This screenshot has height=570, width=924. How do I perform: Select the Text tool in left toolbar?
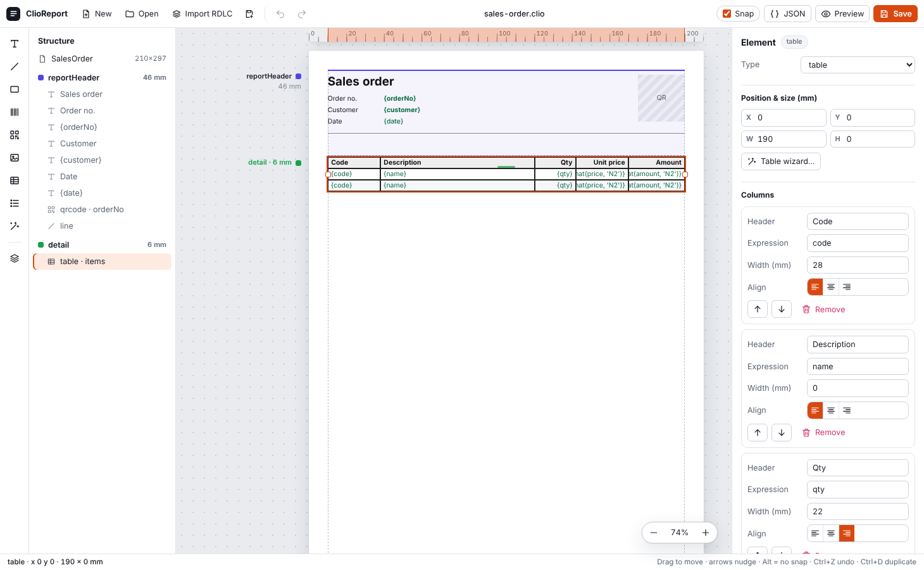pos(15,44)
